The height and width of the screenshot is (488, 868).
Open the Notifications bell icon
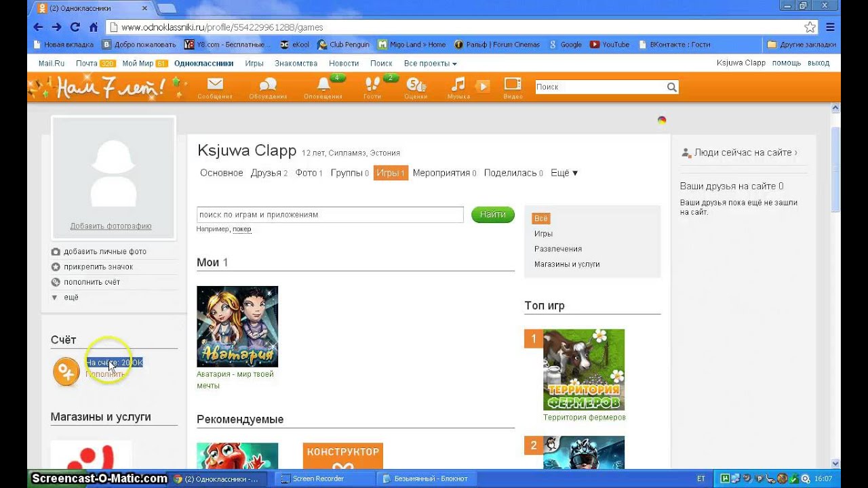(x=323, y=84)
